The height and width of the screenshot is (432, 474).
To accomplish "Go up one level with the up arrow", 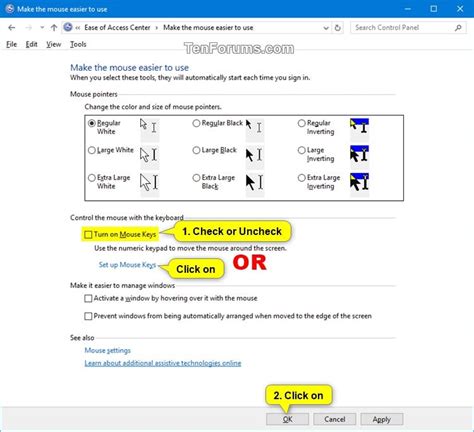I will click(x=54, y=28).
